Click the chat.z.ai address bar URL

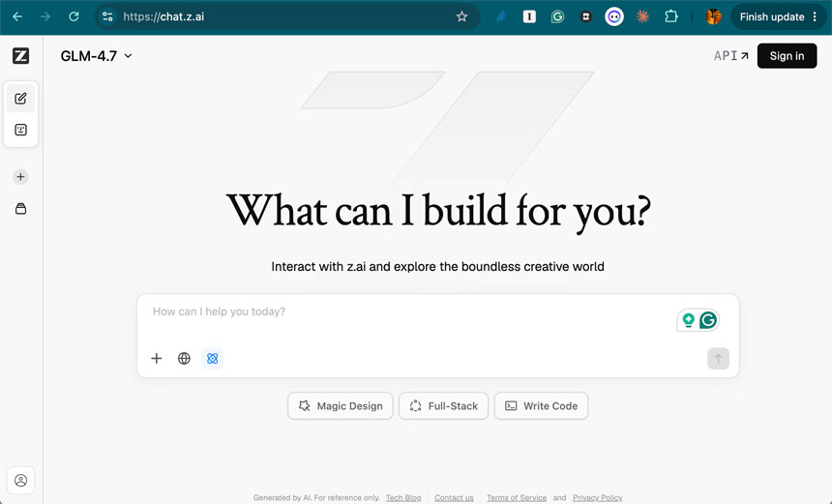pos(163,16)
